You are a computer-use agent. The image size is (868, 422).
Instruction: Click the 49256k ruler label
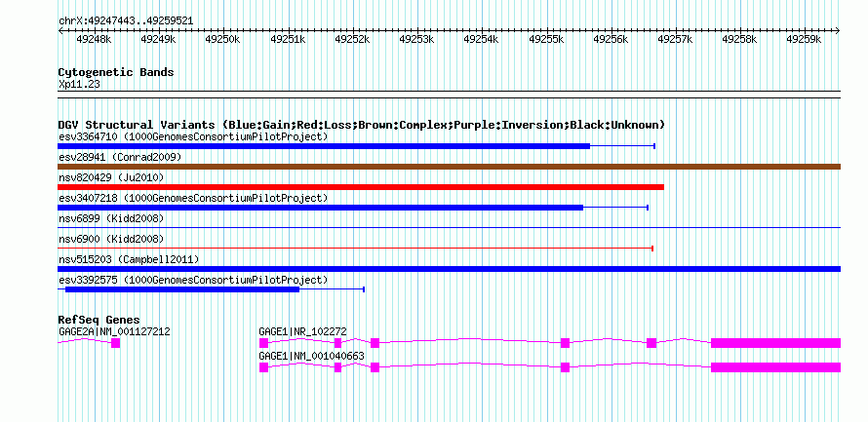pos(612,39)
